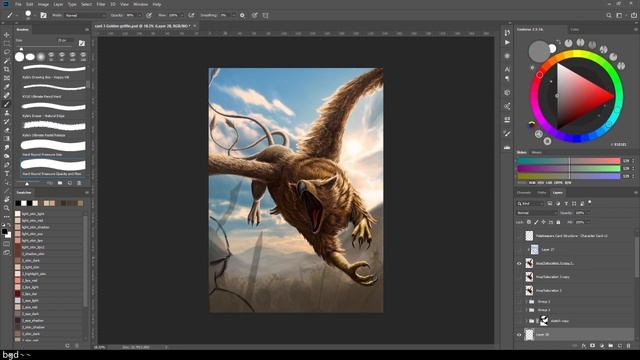Open the Filter menu
Image resolution: width=640 pixels, height=360 pixels.
(101, 4)
